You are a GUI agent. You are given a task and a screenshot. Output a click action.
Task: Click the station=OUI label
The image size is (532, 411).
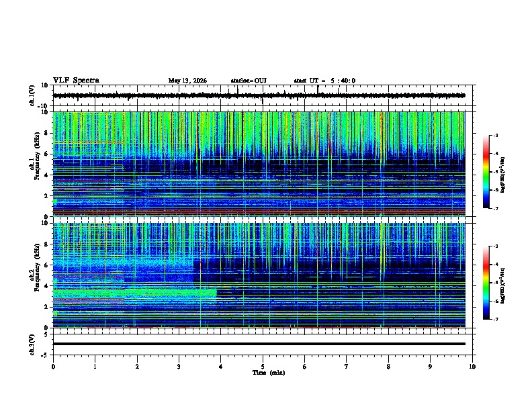click(x=249, y=81)
